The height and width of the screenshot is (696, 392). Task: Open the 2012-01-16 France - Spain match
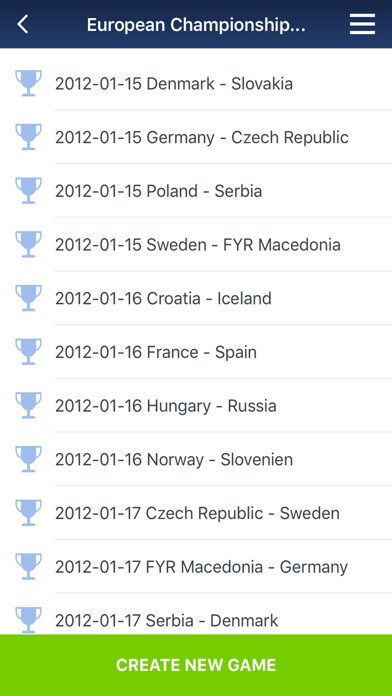196,352
